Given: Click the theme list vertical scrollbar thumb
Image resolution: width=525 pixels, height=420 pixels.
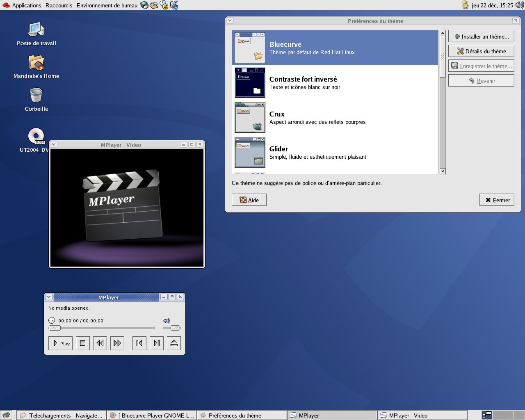Looking at the screenshot, I should pyautogui.click(x=443, y=57).
